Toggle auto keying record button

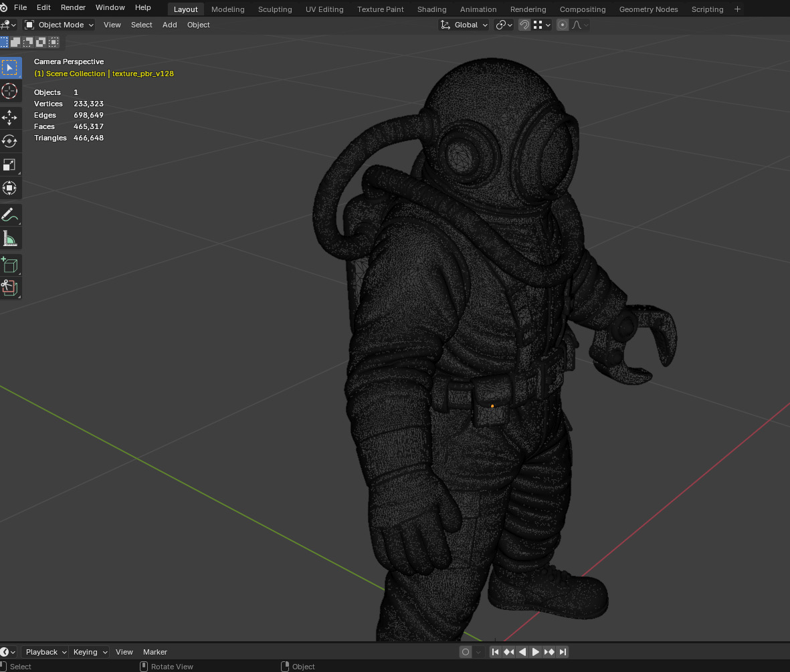[x=466, y=652]
